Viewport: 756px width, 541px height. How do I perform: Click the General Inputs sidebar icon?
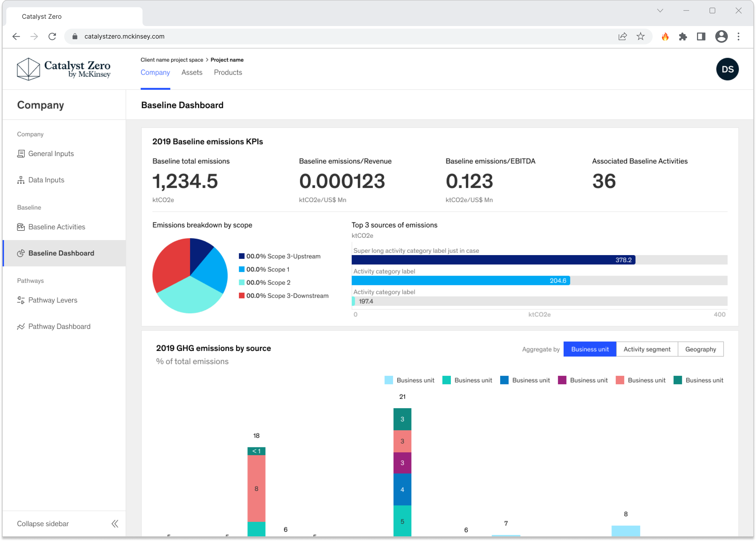(21, 154)
